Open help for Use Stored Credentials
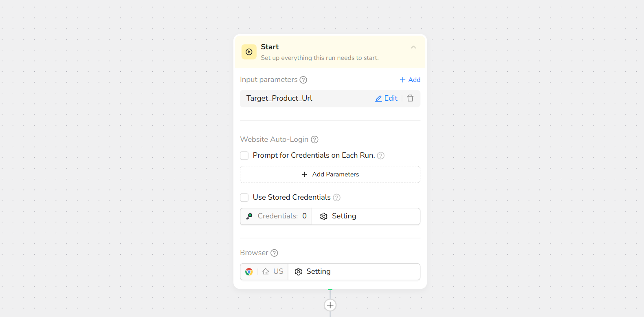This screenshot has width=644, height=317. coord(337,198)
